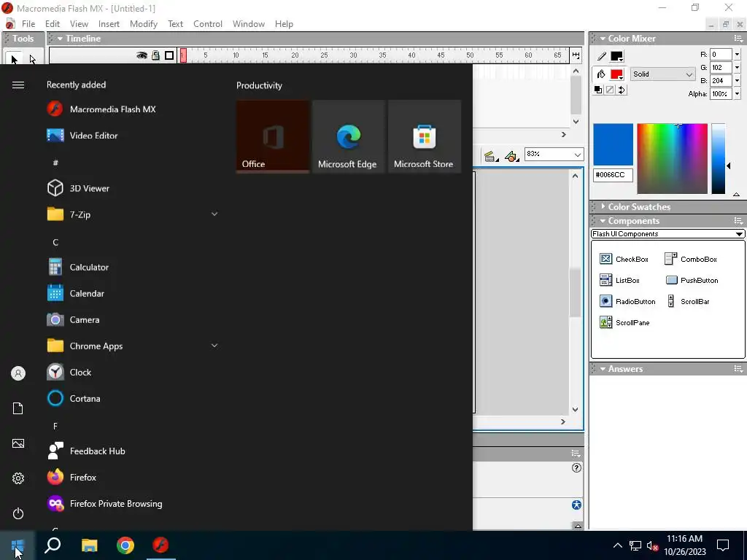Toggle show all layers as outlines
Screen dimensions: 747x560
169,55
